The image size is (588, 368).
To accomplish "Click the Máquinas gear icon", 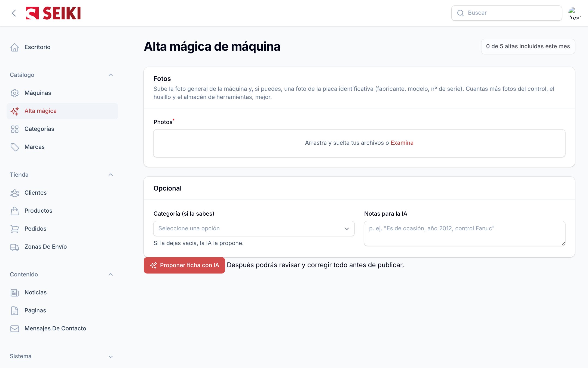I will pos(15,93).
